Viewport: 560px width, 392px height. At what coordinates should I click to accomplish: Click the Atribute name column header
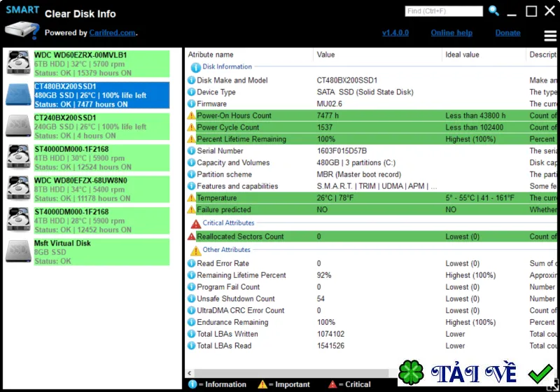pyautogui.click(x=211, y=55)
